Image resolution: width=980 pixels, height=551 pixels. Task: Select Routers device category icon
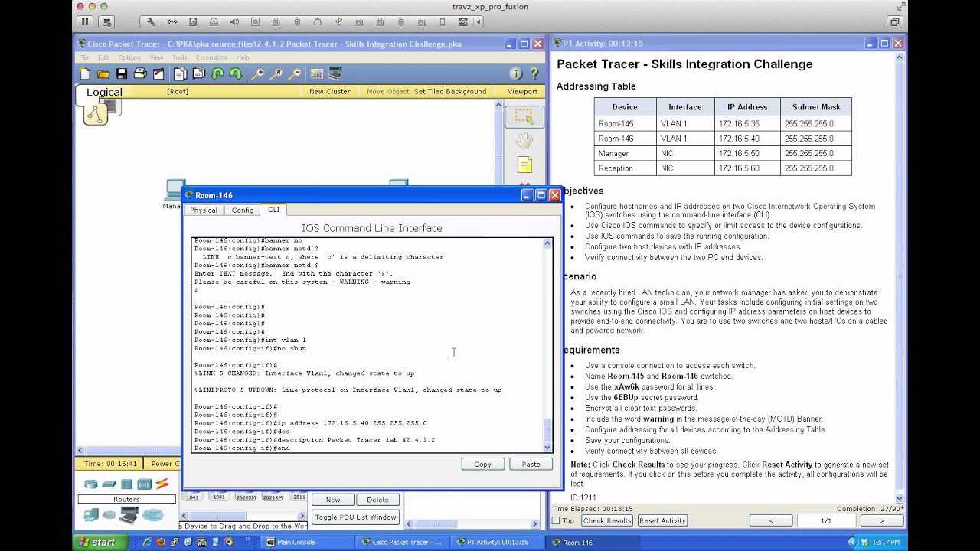pyautogui.click(x=91, y=484)
